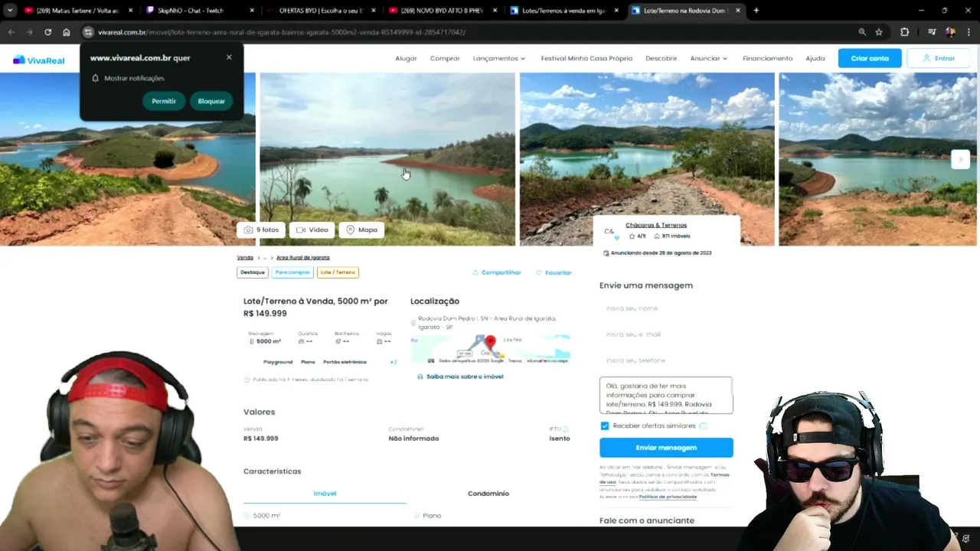Advance the photo carousel with the next arrow
Viewport: 980px width, 551px height.
click(x=960, y=159)
